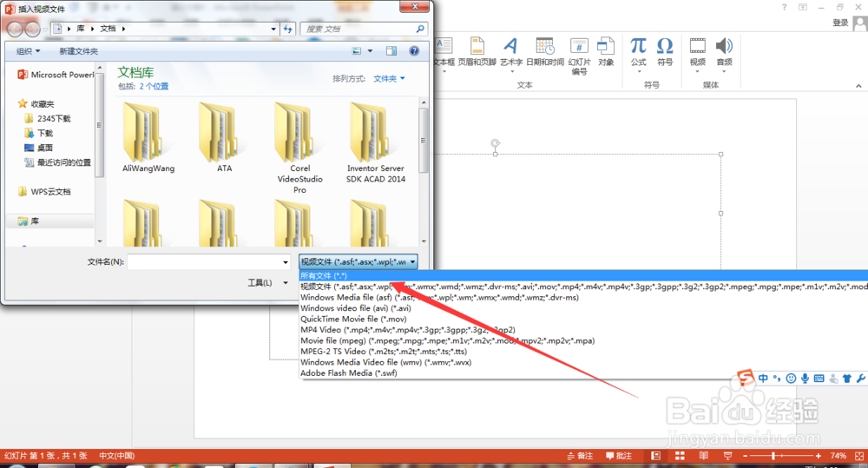Start slide show from status bar
868x468 pixels.
pyautogui.click(x=728, y=456)
